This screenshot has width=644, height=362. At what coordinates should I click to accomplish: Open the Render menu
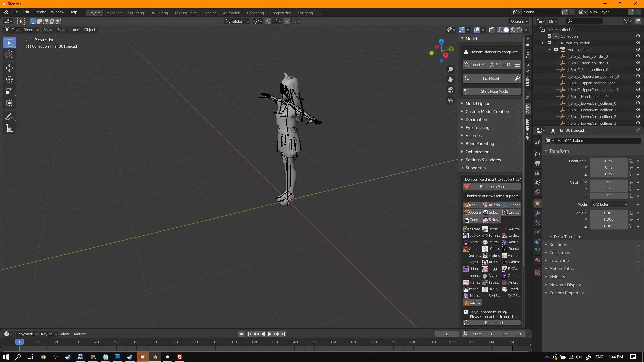[x=40, y=12]
